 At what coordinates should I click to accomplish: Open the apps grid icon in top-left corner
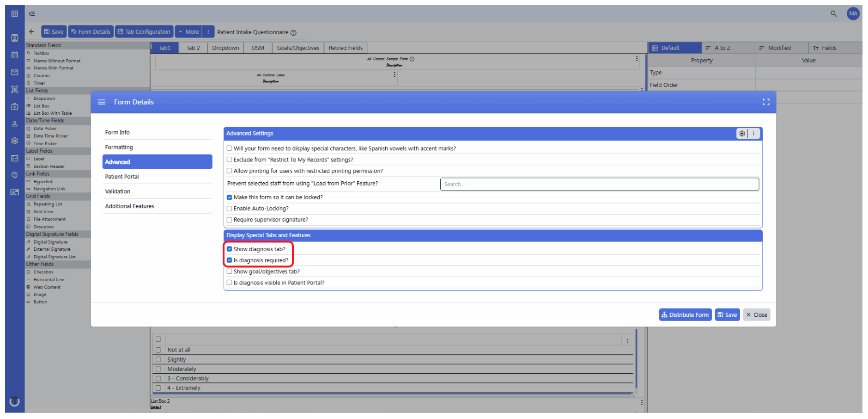click(x=15, y=14)
